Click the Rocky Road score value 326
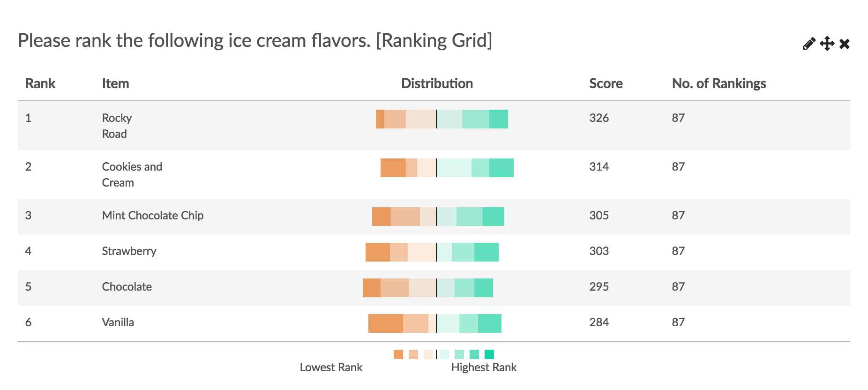Image resolution: width=868 pixels, height=390 pixels. [599, 118]
